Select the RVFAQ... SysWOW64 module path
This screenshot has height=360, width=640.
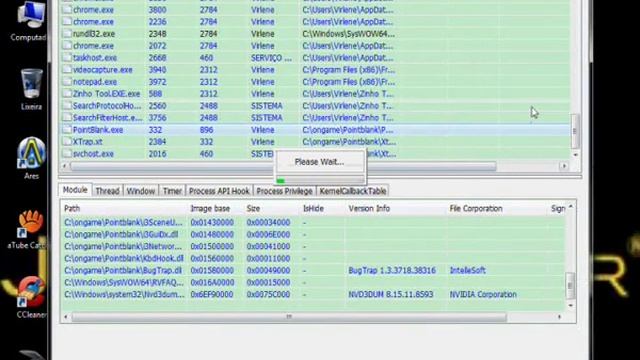(124, 282)
